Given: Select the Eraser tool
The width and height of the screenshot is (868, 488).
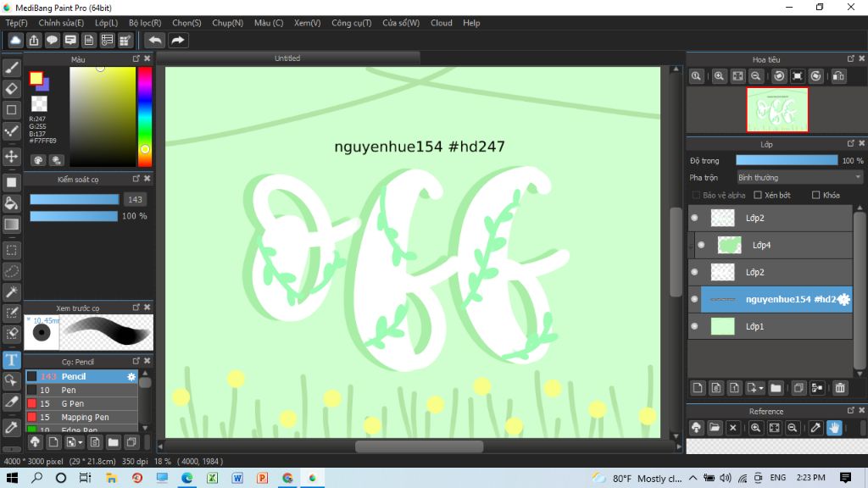Looking at the screenshot, I should (12, 88).
